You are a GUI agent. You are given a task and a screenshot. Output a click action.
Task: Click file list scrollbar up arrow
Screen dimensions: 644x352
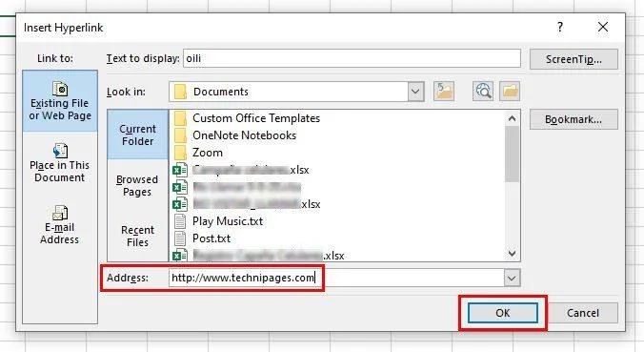tap(512, 118)
